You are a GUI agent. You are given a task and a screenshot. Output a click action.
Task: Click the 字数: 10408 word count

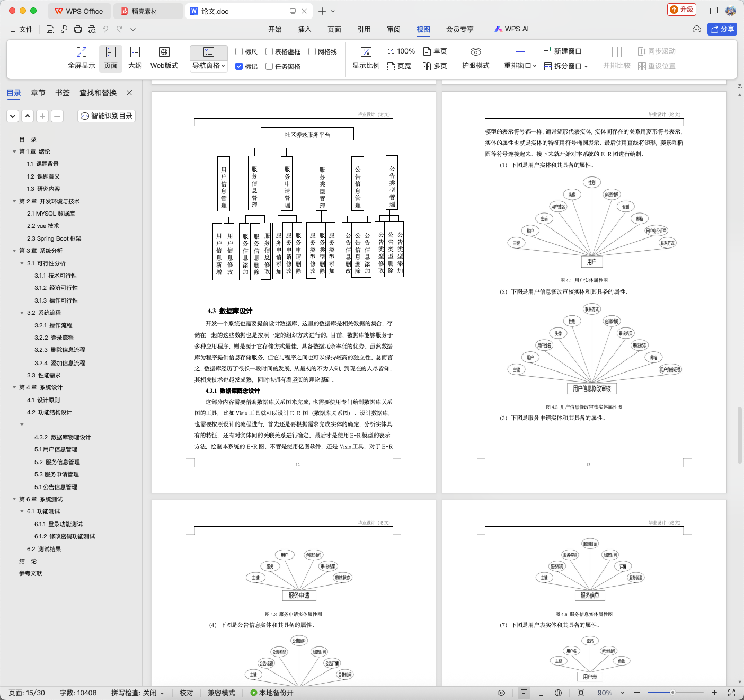[x=78, y=693]
